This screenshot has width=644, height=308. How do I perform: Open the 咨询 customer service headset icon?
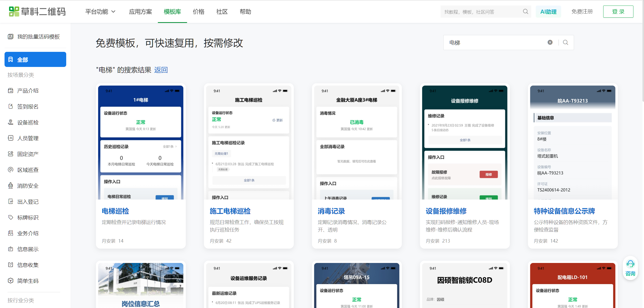click(x=630, y=264)
